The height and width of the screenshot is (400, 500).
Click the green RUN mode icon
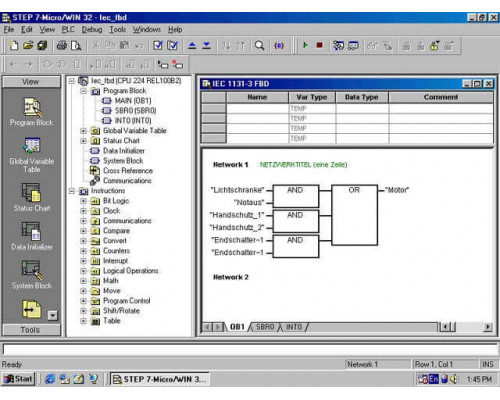pos(305,45)
